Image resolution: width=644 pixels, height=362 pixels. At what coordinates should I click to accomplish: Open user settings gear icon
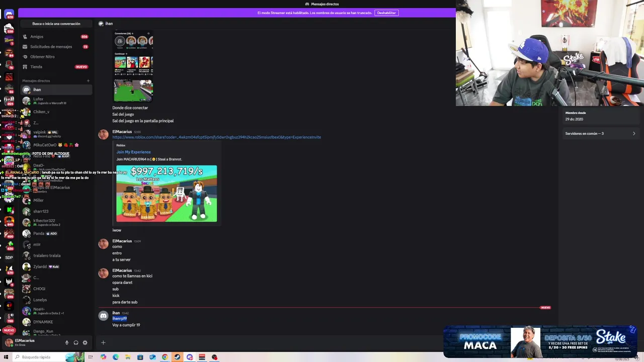85,343
